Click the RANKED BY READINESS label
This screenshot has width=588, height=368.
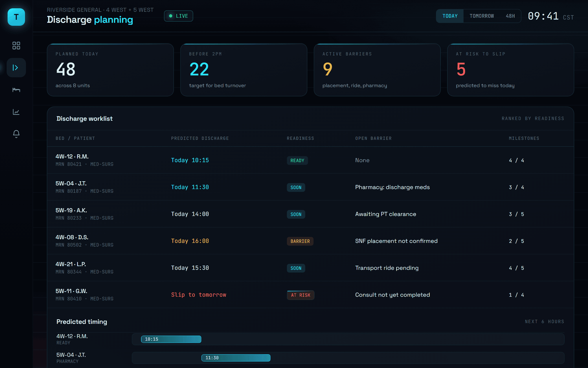click(533, 118)
